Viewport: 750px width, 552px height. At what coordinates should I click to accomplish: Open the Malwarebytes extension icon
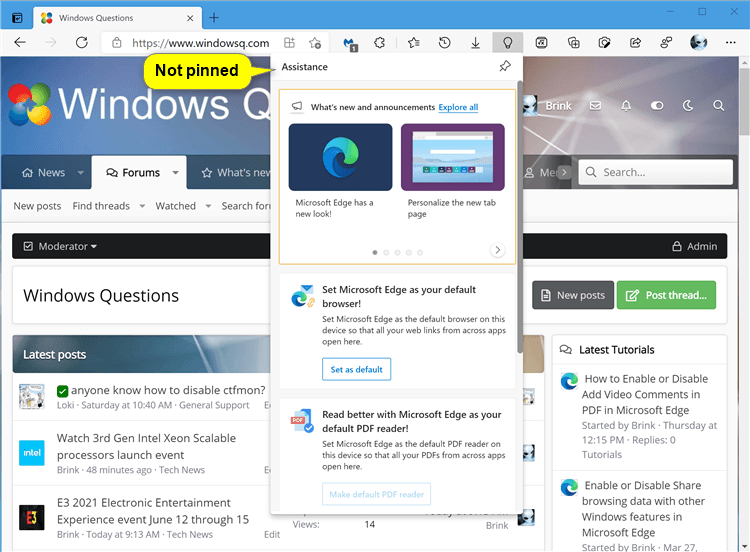(351, 44)
